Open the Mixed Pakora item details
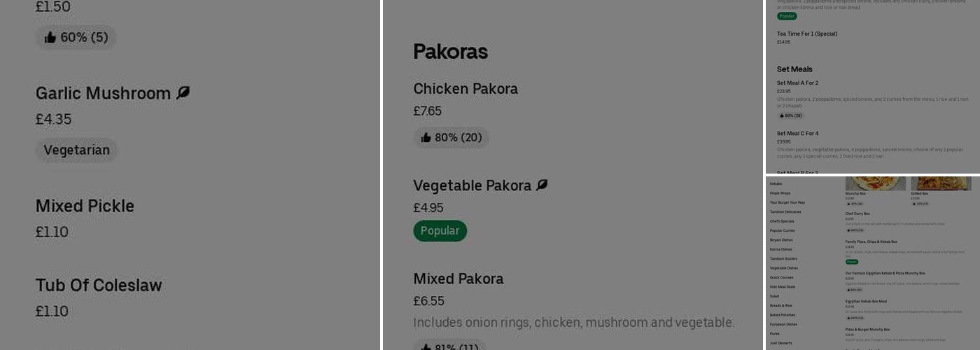Screen dimensions: 980x350 coord(458,279)
